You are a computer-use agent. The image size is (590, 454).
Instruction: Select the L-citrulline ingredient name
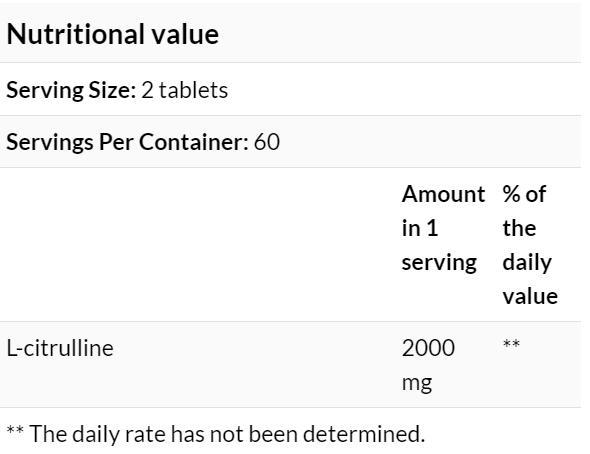(x=60, y=348)
